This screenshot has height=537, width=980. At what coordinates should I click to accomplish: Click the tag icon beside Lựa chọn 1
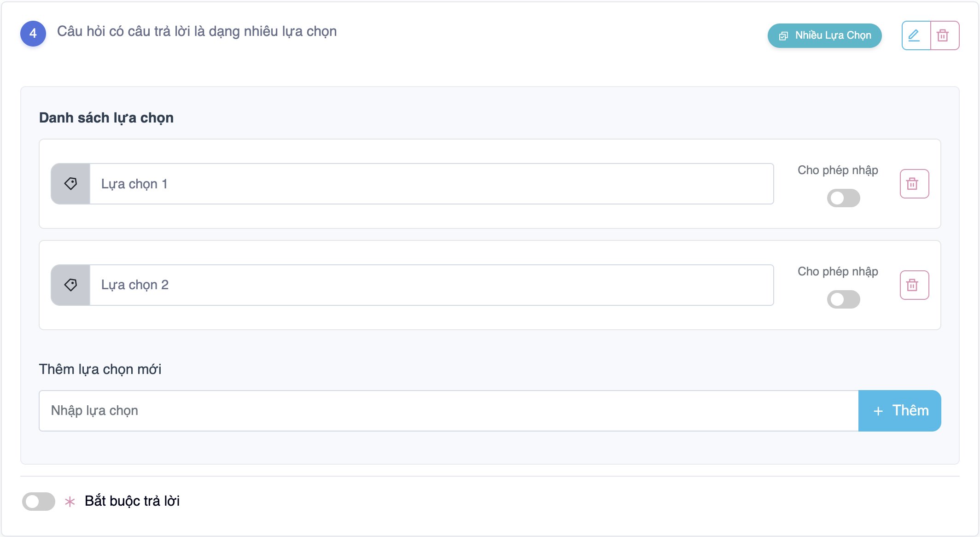[70, 184]
